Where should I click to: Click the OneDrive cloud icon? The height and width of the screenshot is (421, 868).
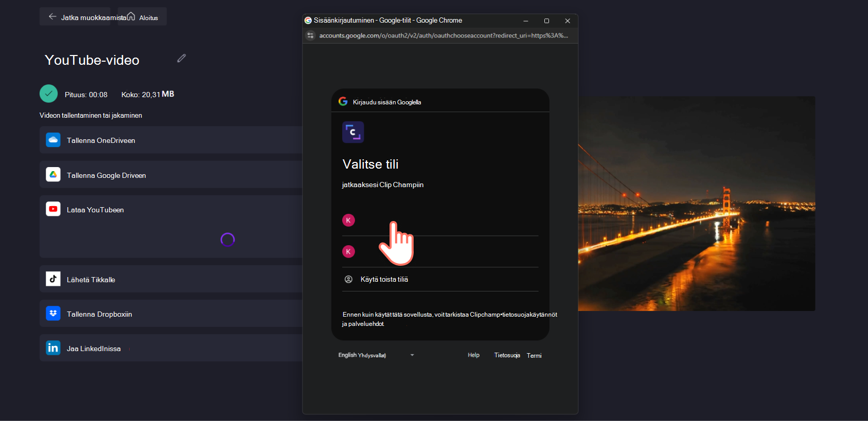coord(53,140)
